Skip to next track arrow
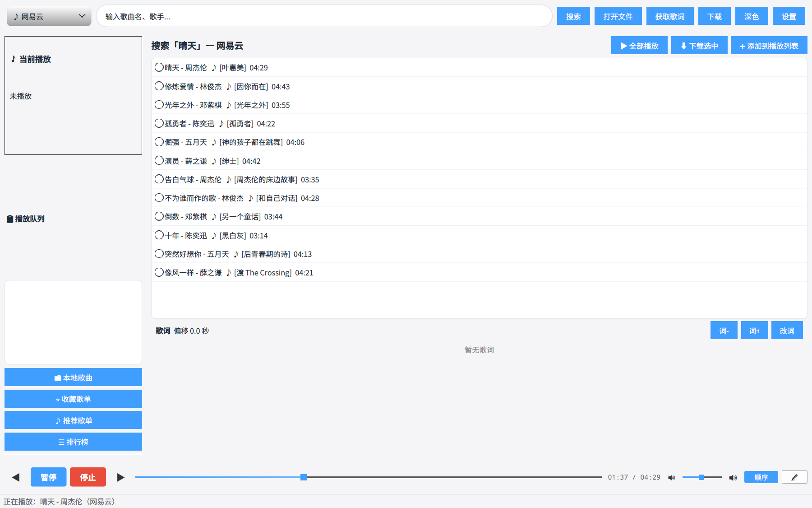812x508 pixels. pyautogui.click(x=120, y=477)
